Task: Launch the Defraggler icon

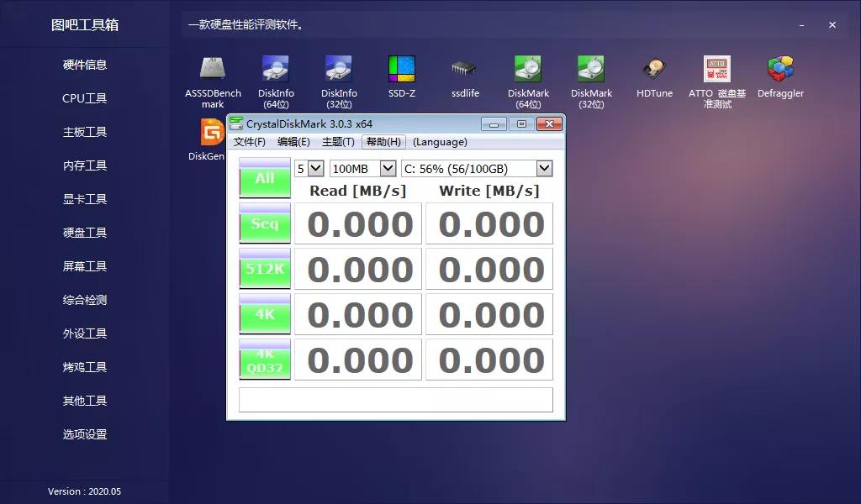Action: [x=780, y=70]
